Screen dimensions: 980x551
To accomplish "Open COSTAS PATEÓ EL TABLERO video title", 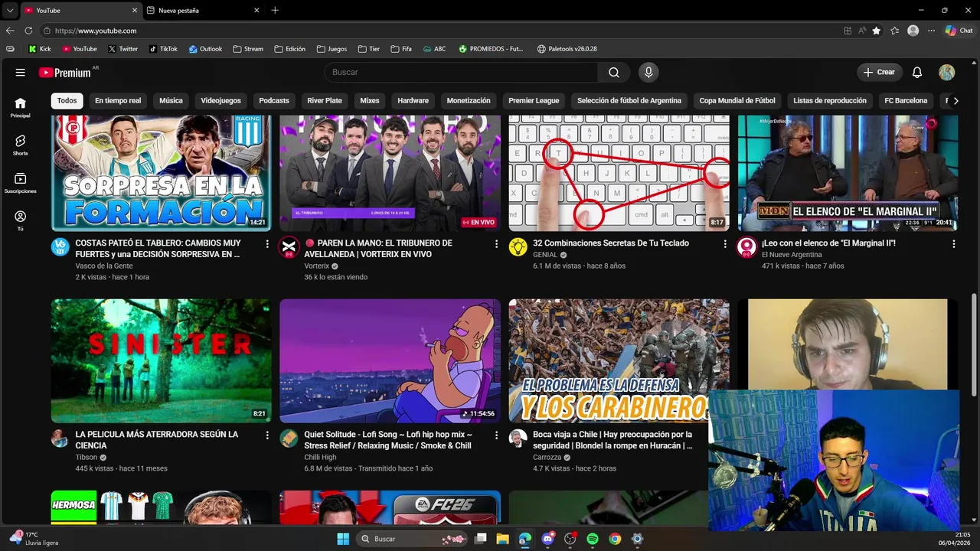I will (158, 248).
